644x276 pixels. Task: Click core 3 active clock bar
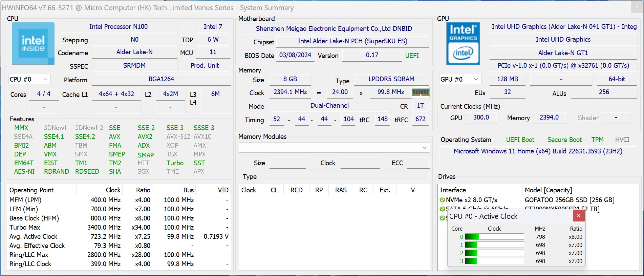tap(494, 261)
